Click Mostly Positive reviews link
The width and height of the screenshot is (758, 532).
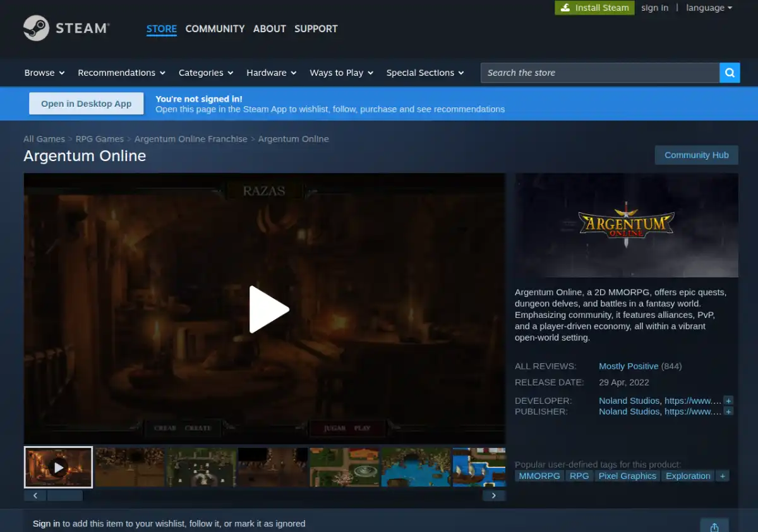[x=629, y=366]
